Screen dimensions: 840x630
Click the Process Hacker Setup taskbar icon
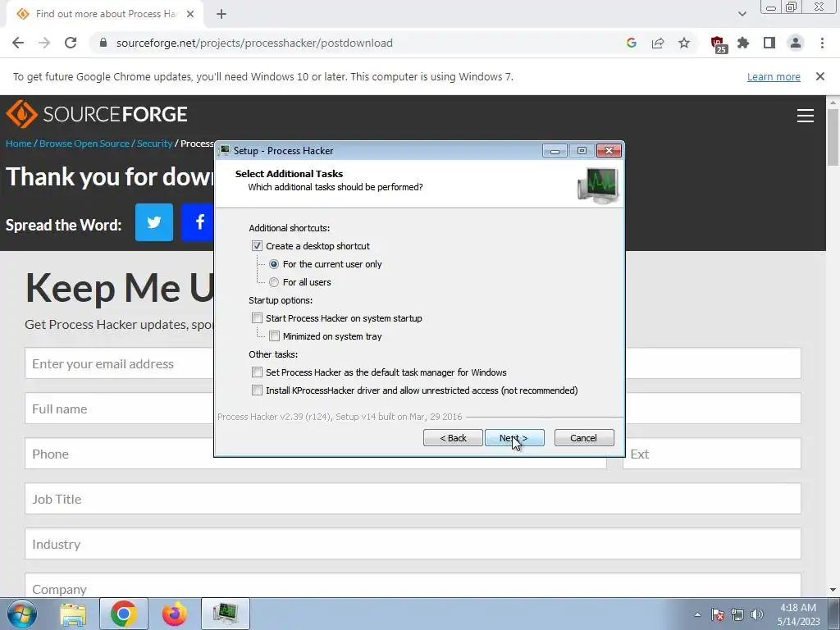(x=226, y=614)
